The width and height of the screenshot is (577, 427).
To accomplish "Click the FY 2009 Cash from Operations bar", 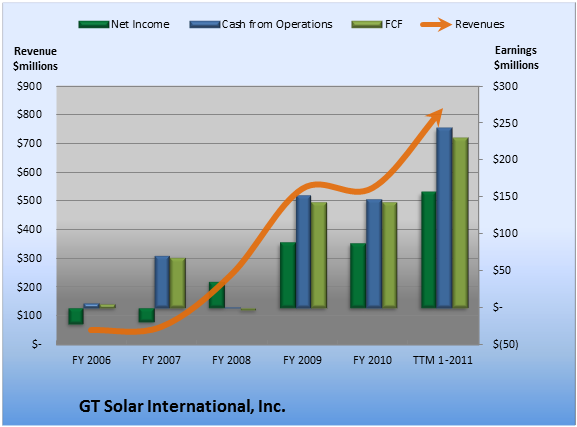I will (x=304, y=251).
